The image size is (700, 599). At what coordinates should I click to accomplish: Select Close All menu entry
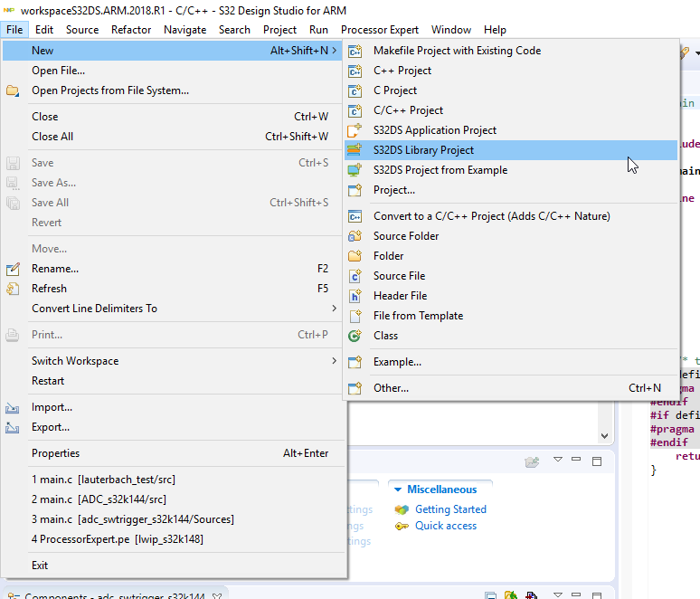pyautogui.click(x=173, y=137)
